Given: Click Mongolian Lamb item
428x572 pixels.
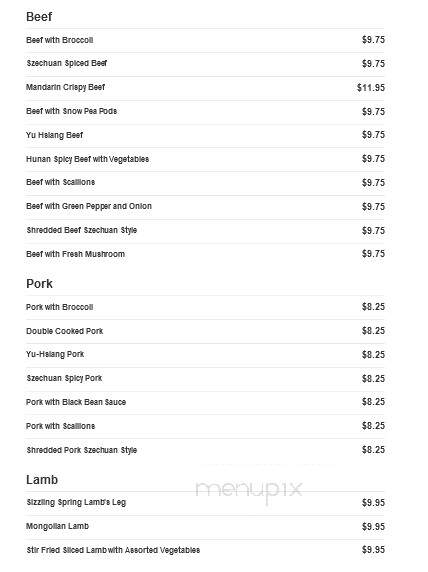Looking at the screenshot, I should [x=57, y=526].
